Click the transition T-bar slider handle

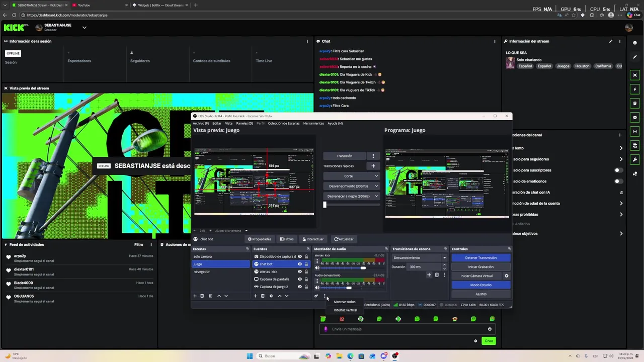point(325,205)
